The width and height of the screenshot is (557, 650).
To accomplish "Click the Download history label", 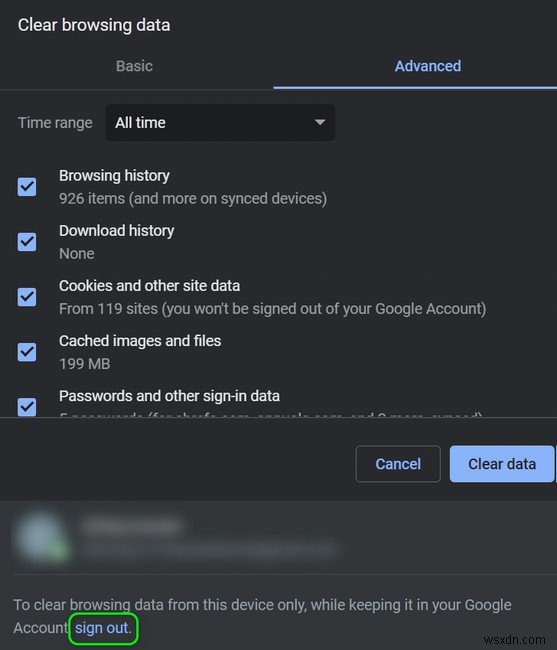I will pyautogui.click(x=116, y=231).
